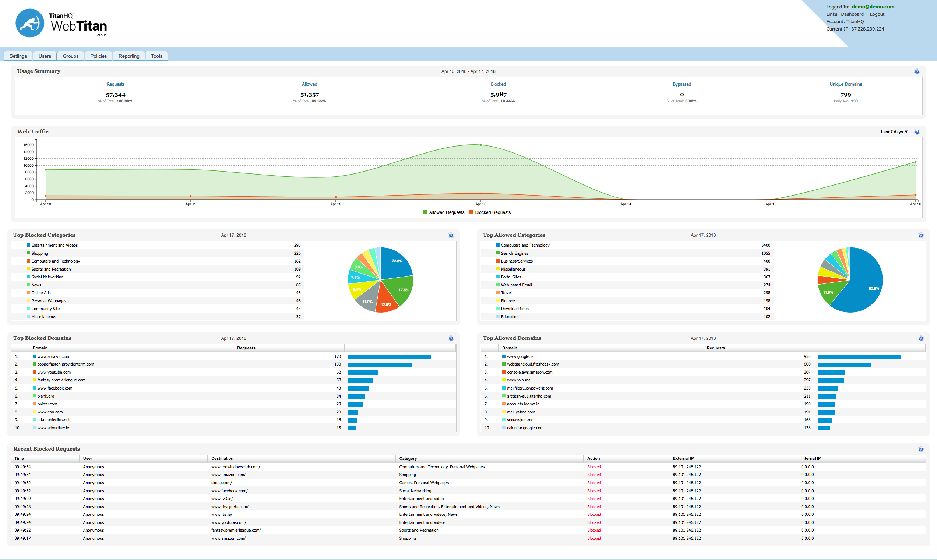Click the Dashboard link
The height and width of the screenshot is (560, 937).
tap(852, 14)
